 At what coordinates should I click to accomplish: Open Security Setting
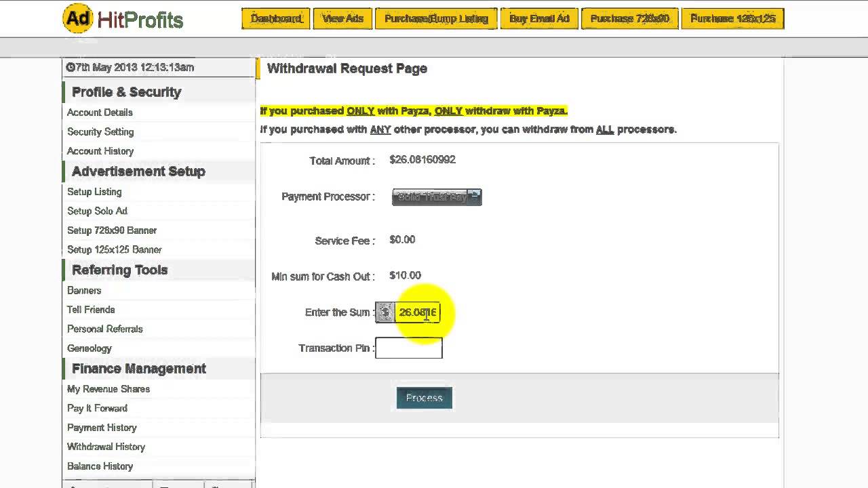pyautogui.click(x=100, y=131)
